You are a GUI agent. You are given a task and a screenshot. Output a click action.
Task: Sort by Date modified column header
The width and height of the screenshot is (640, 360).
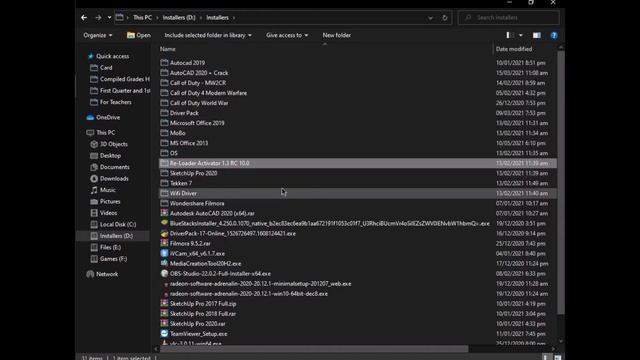[514, 49]
